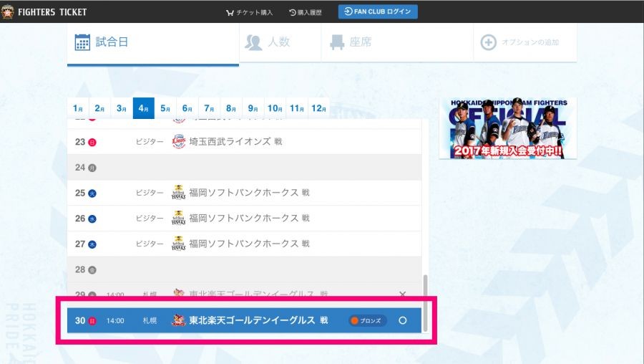Open the FIGHTERS TICKET home link
Screen dimensions: 644x364
pyautogui.click(x=52, y=12)
